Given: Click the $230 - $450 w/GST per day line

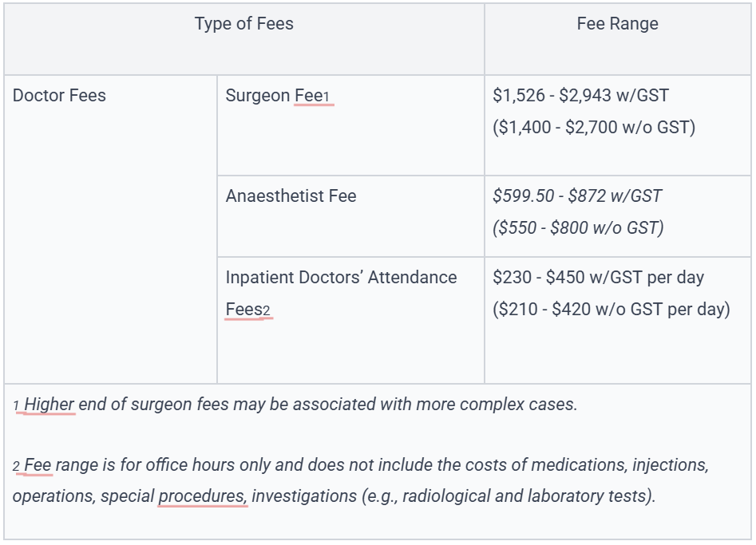Looking at the screenshot, I should coord(599,278).
